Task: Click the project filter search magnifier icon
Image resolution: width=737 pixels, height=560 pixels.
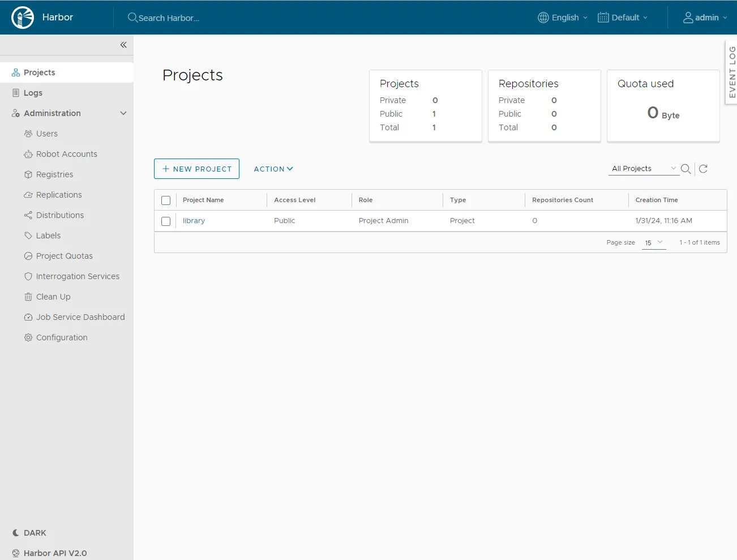Action: pyautogui.click(x=685, y=169)
